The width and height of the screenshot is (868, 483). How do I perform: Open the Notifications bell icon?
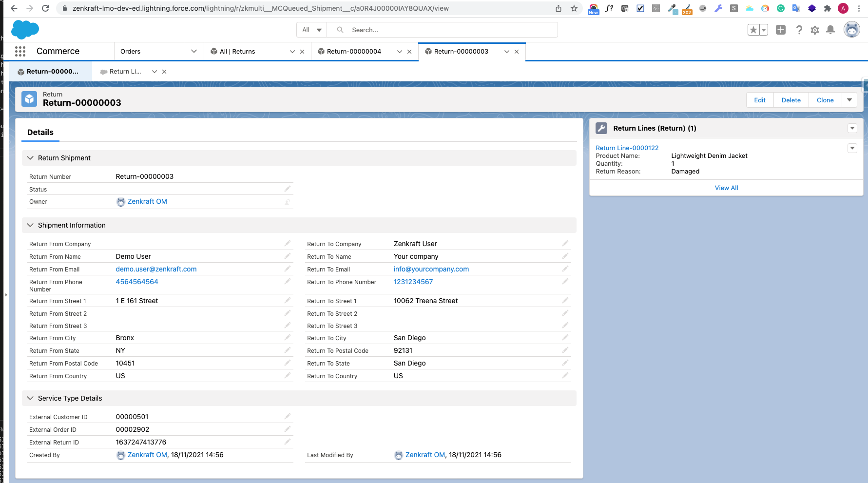[830, 30]
